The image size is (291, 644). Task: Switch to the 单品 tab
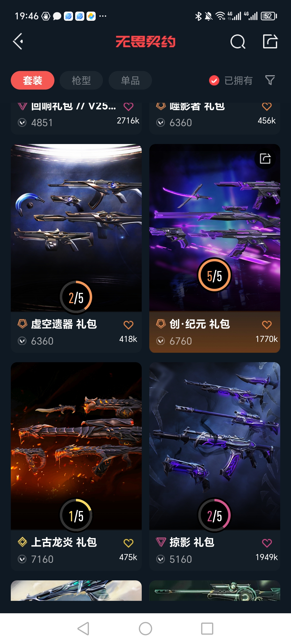click(x=130, y=80)
